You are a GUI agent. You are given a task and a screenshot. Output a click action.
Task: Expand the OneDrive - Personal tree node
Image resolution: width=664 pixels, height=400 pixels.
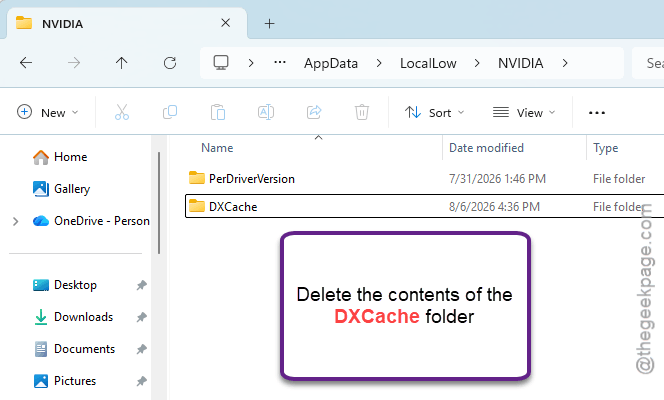(x=16, y=221)
